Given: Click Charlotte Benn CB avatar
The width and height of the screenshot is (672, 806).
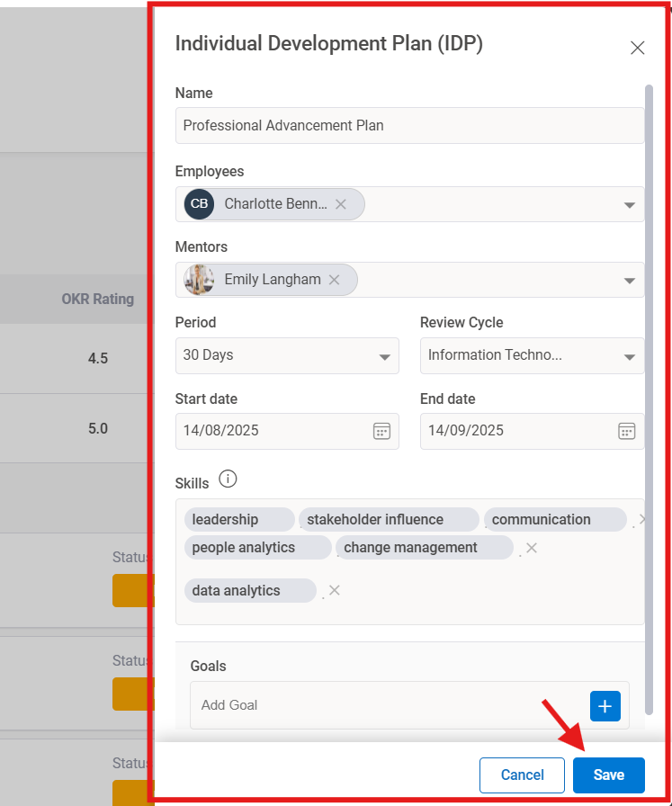Looking at the screenshot, I should 199,204.
